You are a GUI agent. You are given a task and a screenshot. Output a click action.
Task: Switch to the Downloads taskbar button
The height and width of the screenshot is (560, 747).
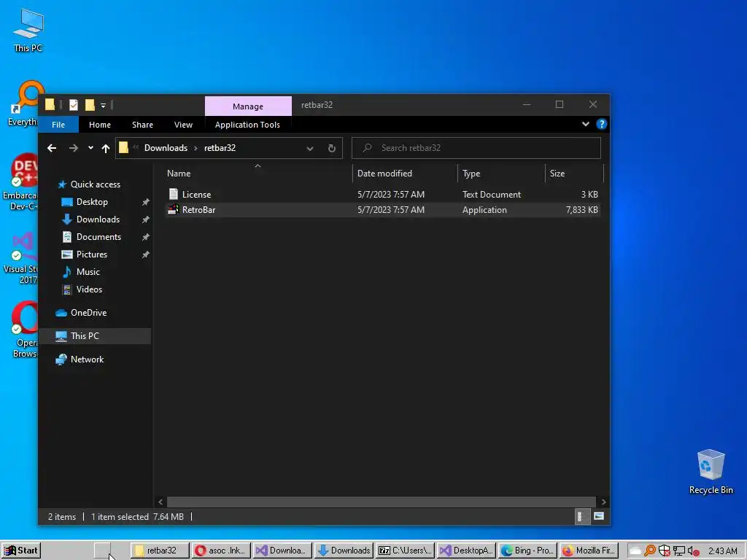pos(344,551)
